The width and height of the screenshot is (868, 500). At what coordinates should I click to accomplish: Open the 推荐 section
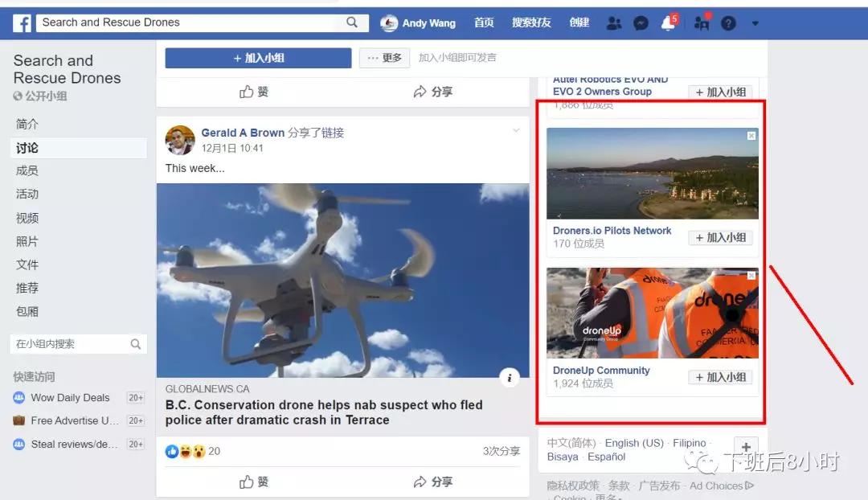pos(27,288)
